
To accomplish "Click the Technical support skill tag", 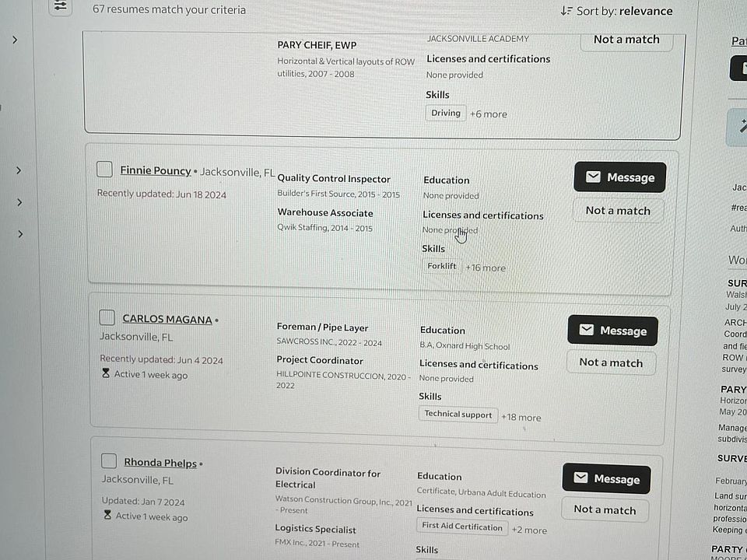I will 458,414.
